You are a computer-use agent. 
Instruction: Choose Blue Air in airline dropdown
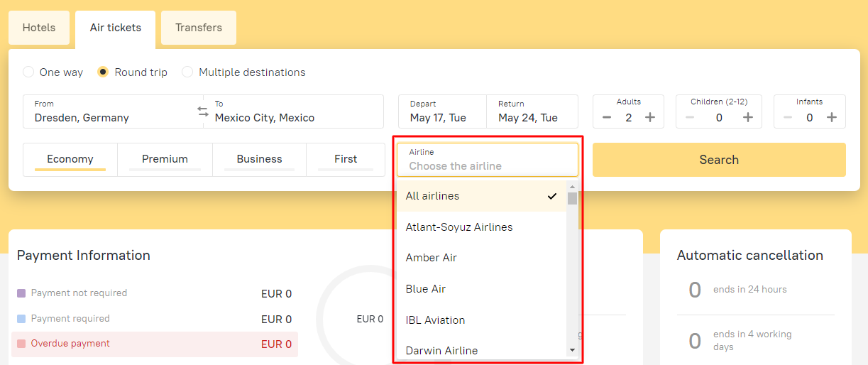click(426, 289)
